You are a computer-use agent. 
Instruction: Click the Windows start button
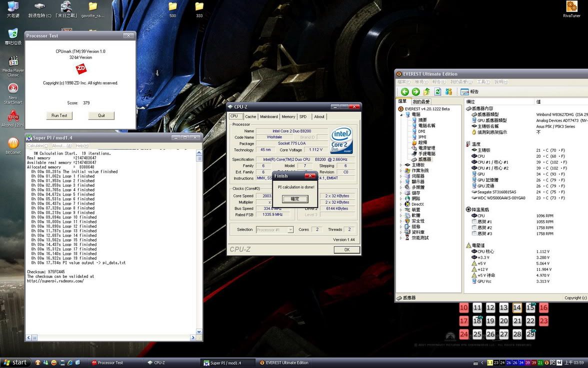point(16,362)
